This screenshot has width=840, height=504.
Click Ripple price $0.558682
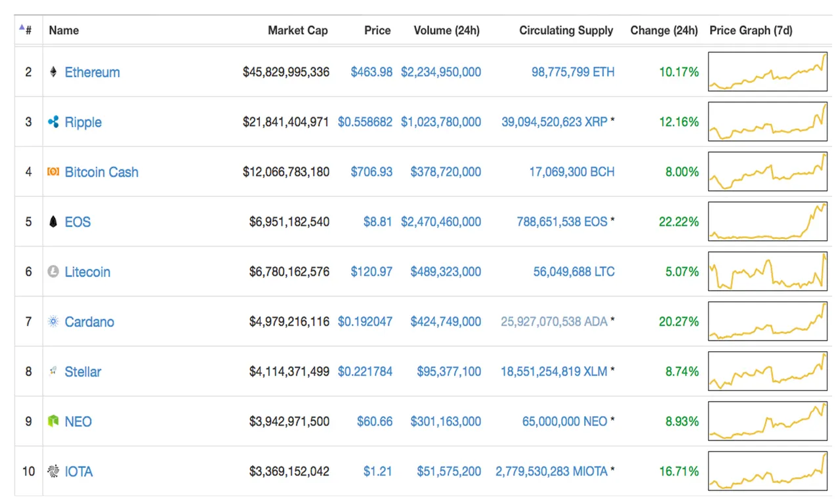pos(366,122)
